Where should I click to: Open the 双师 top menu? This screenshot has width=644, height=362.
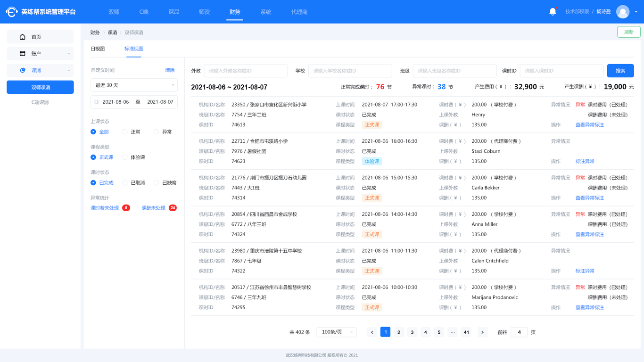click(x=114, y=12)
